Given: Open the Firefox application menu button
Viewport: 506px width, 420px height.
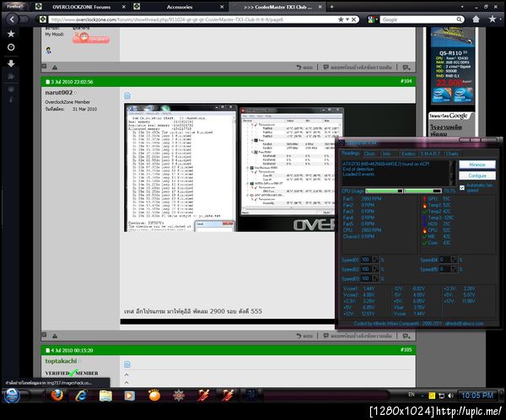Looking at the screenshot, I should point(14,6).
